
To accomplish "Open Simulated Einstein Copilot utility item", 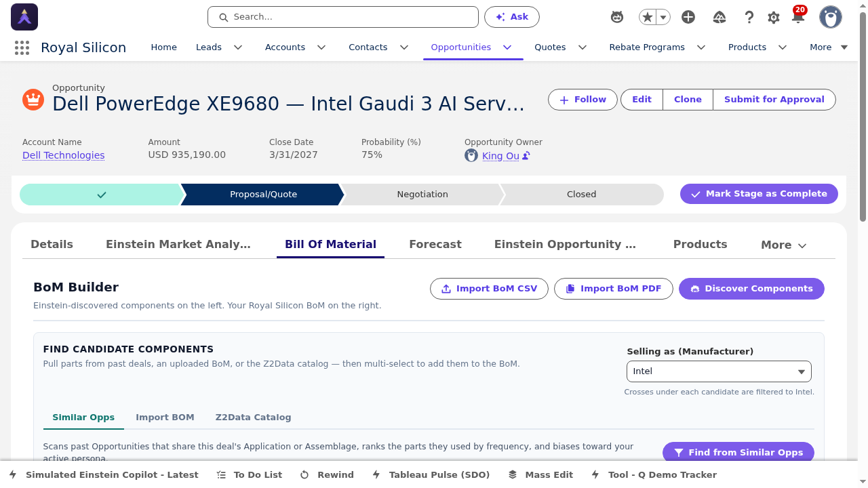I will [x=104, y=474].
